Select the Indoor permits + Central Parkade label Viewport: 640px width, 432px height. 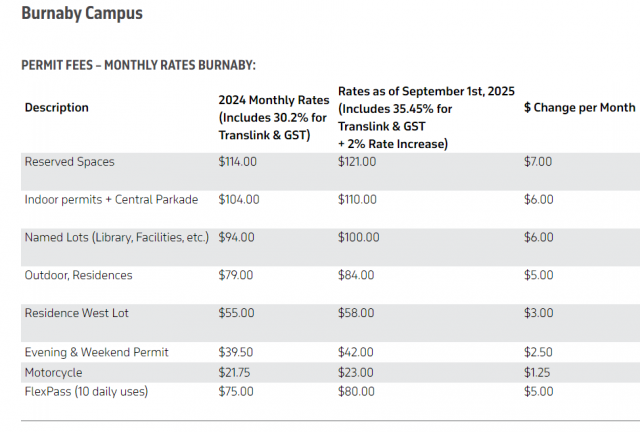pyautogui.click(x=111, y=200)
